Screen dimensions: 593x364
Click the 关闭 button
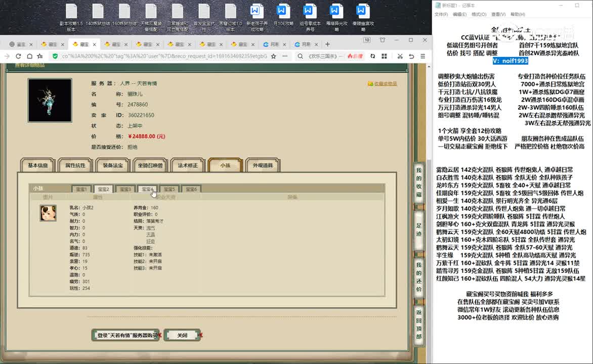coord(182,335)
